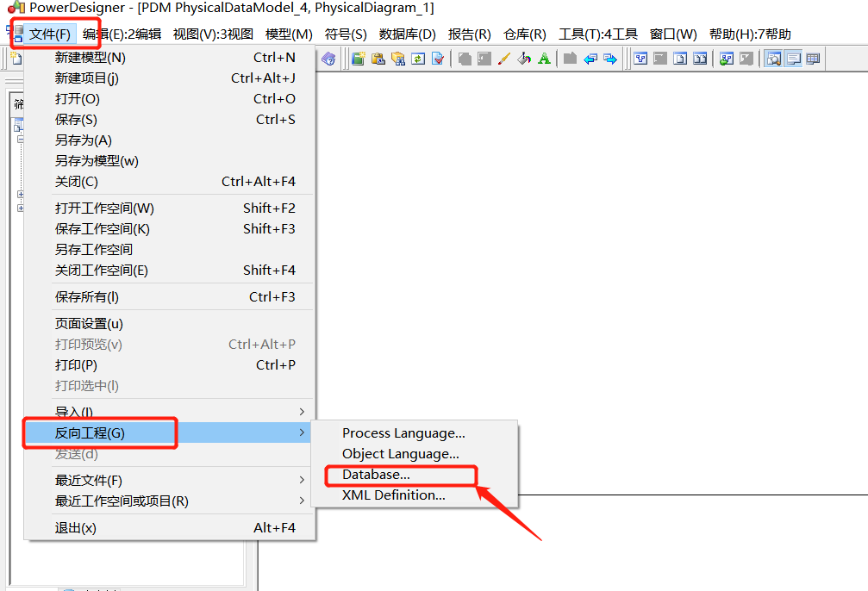Expand the 导入(I) submenu arrow
Image resolution: width=868 pixels, height=591 pixels.
[302, 412]
